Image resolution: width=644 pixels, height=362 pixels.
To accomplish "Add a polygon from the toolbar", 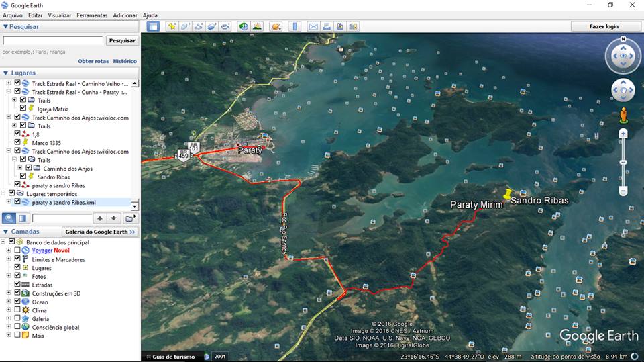I will [185, 26].
